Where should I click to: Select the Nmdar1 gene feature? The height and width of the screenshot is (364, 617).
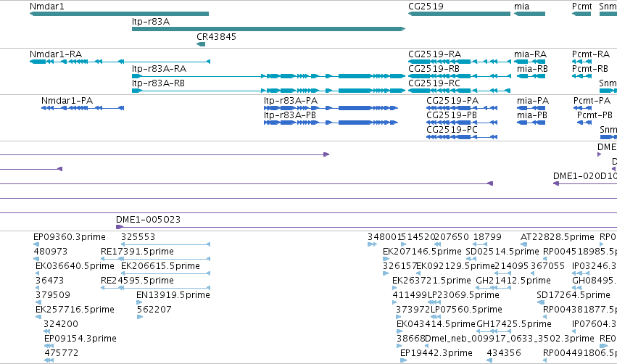[119, 14]
